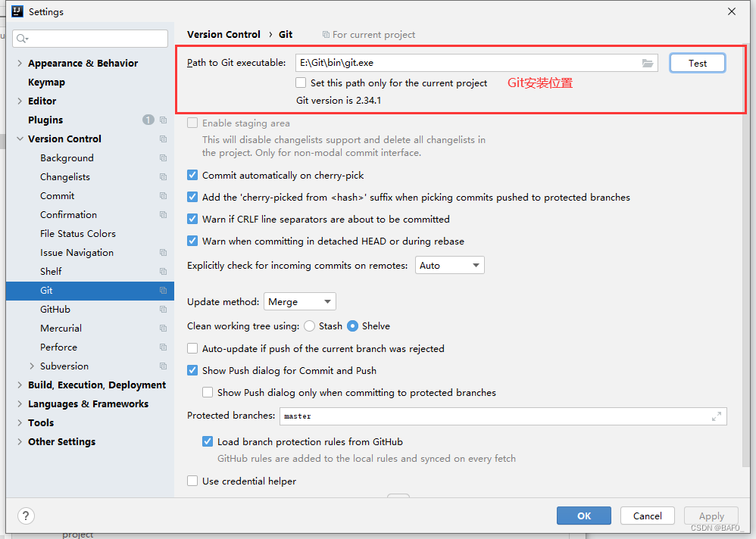Click the project-level icon on the Git row
The image size is (756, 539).
pos(164,291)
